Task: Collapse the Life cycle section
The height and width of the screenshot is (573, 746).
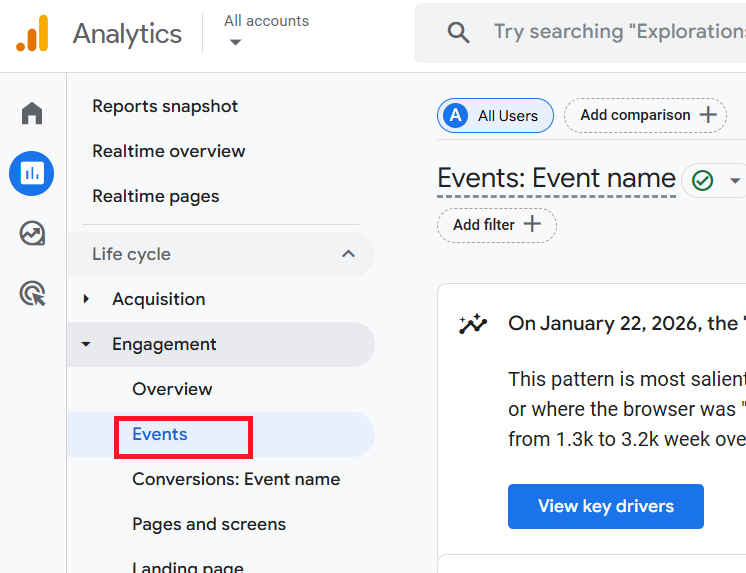Action: [348, 254]
